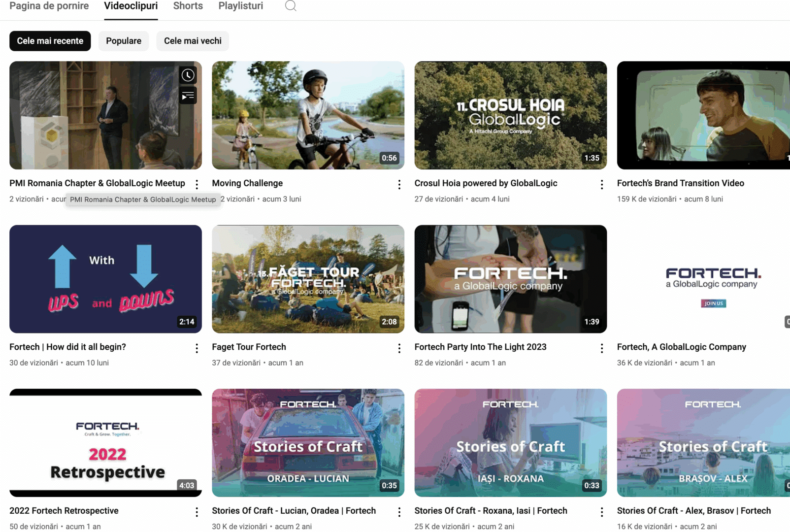
Task: Select the Populare filter chip
Action: pos(123,41)
